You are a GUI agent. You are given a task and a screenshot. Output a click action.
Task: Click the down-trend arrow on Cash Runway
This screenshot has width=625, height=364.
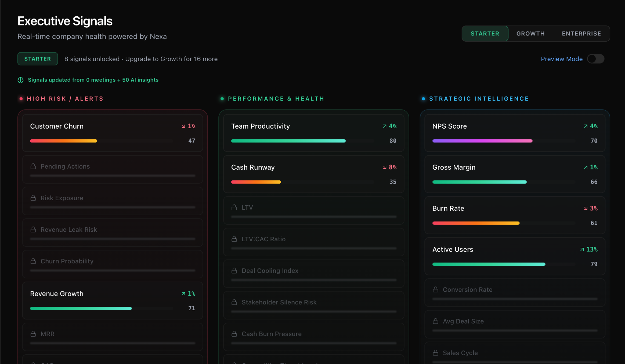[385, 167]
